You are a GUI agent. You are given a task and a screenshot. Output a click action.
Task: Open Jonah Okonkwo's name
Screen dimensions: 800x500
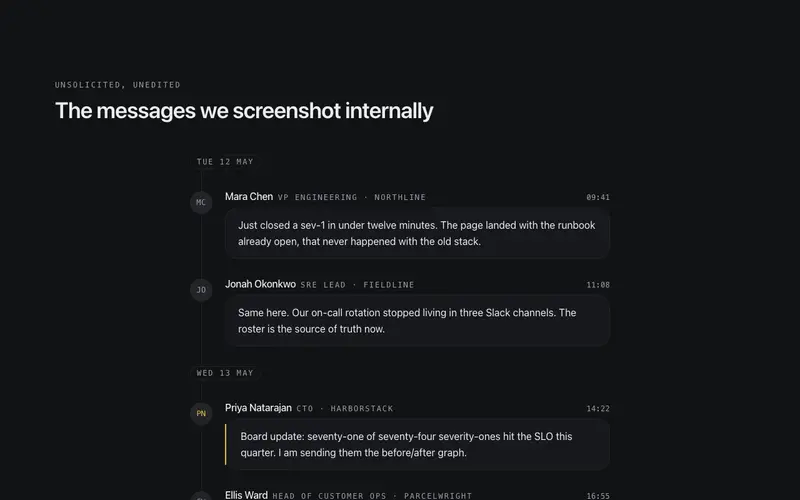click(260, 284)
